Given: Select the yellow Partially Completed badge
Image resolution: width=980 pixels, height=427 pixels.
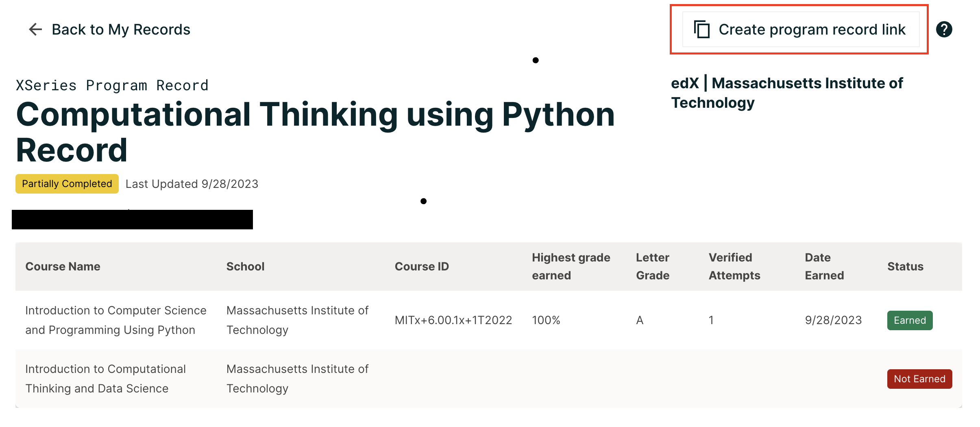Looking at the screenshot, I should coord(66,184).
